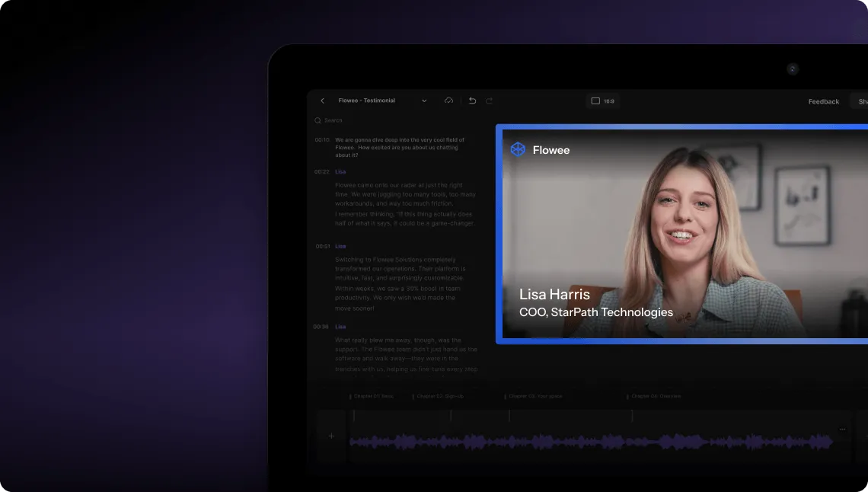
Task: Jump to Chapter 01 marker on timeline
Action: [372, 396]
